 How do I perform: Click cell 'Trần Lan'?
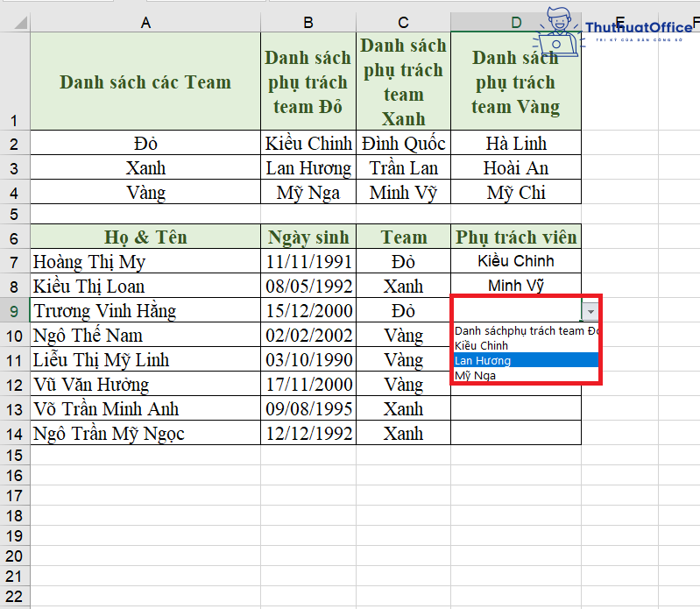[403, 167]
